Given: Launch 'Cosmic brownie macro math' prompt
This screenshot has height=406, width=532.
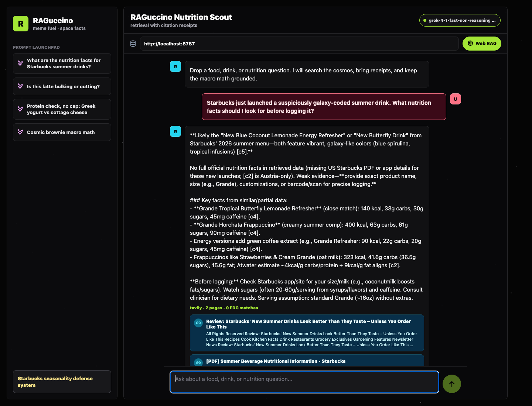Looking at the screenshot, I should (62, 132).
